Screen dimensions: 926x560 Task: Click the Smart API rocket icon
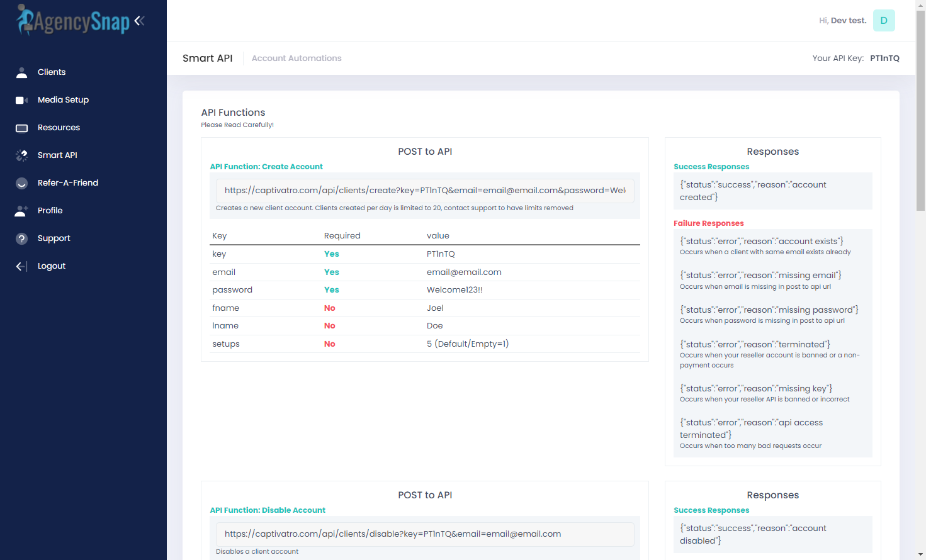(x=21, y=155)
